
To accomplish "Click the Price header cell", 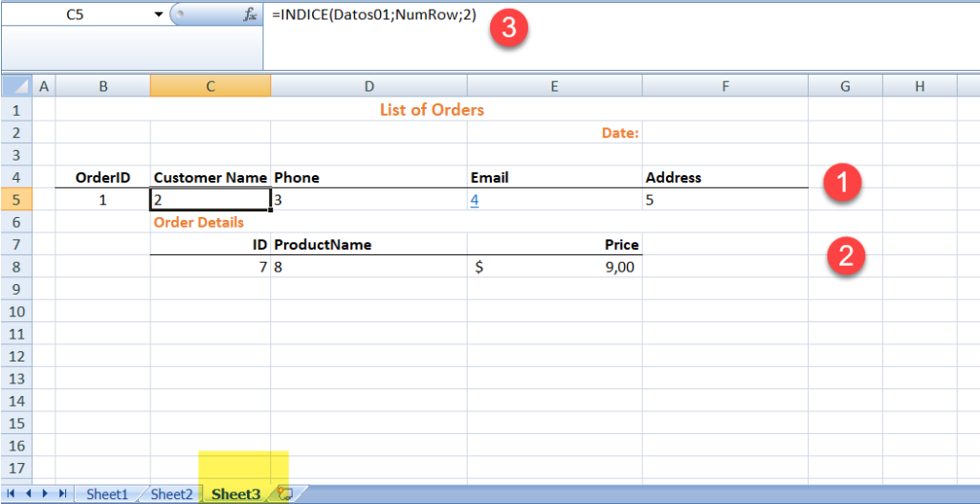I will pos(554,245).
